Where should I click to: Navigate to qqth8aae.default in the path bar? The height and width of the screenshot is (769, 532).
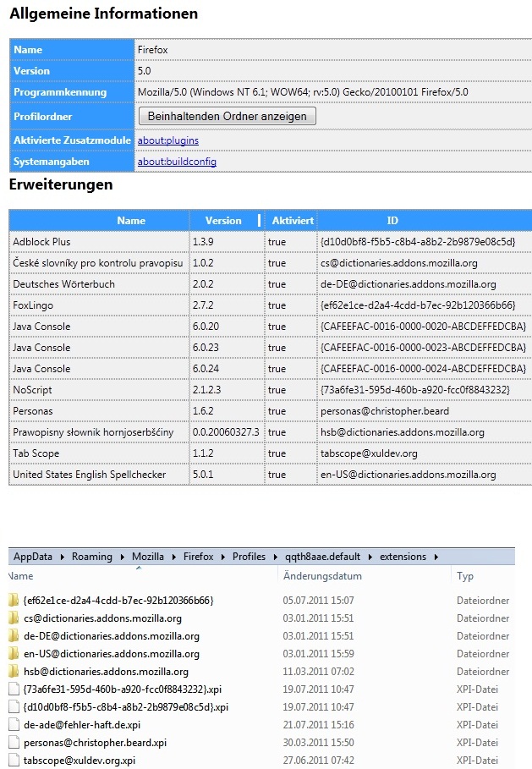(321, 557)
